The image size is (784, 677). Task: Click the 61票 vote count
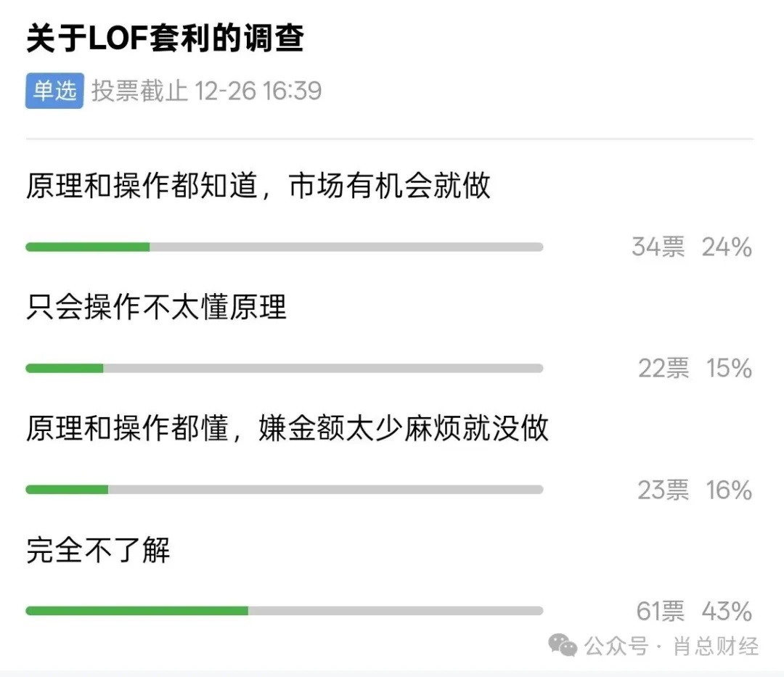[x=660, y=611]
